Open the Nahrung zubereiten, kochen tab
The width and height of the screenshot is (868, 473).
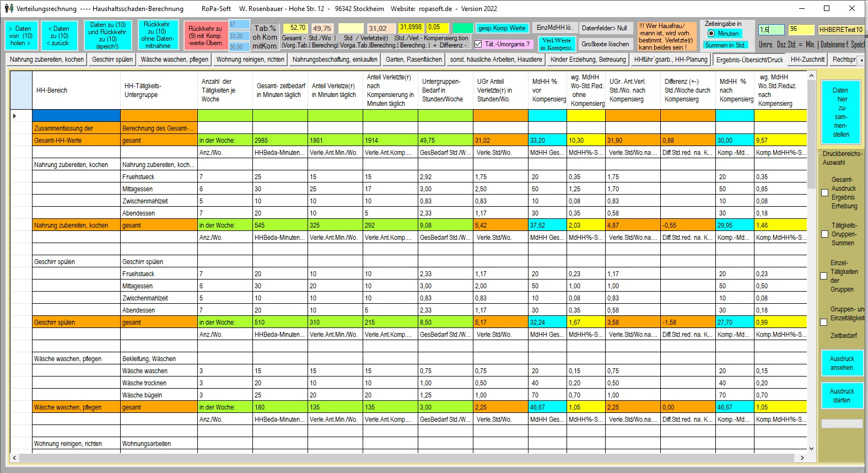[x=47, y=60]
